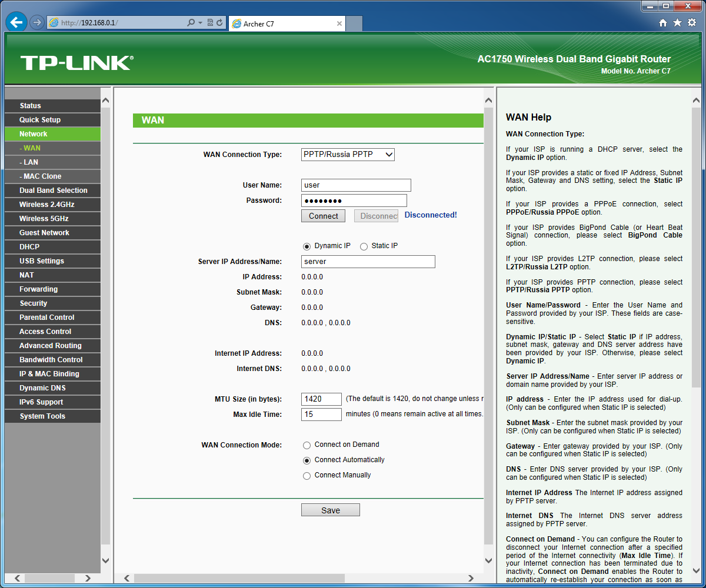This screenshot has width=706, height=588.
Task: Click the Save button
Action: click(331, 510)
